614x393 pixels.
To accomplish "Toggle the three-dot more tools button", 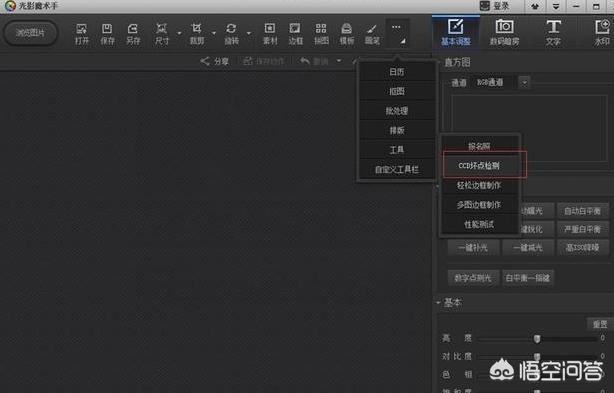I will pyautogui.click(x=397, y=33).
